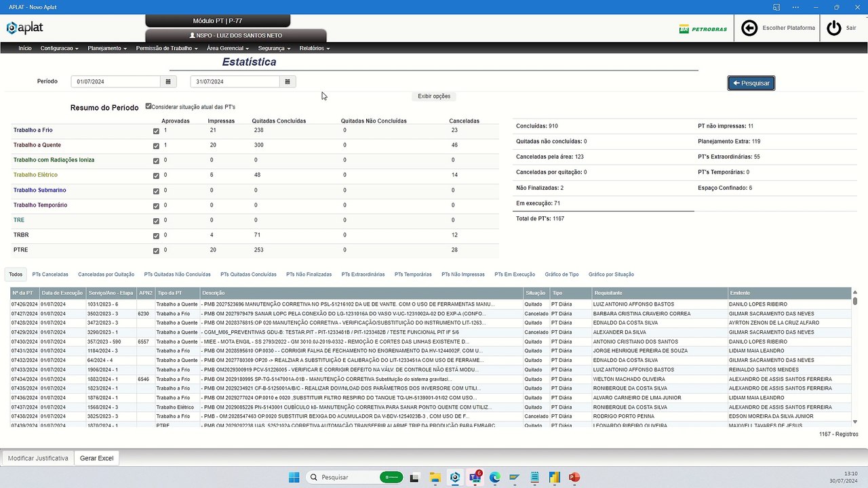868x488 pixels.
Task: Click the power icon for Sair
Action: [833, 28]
